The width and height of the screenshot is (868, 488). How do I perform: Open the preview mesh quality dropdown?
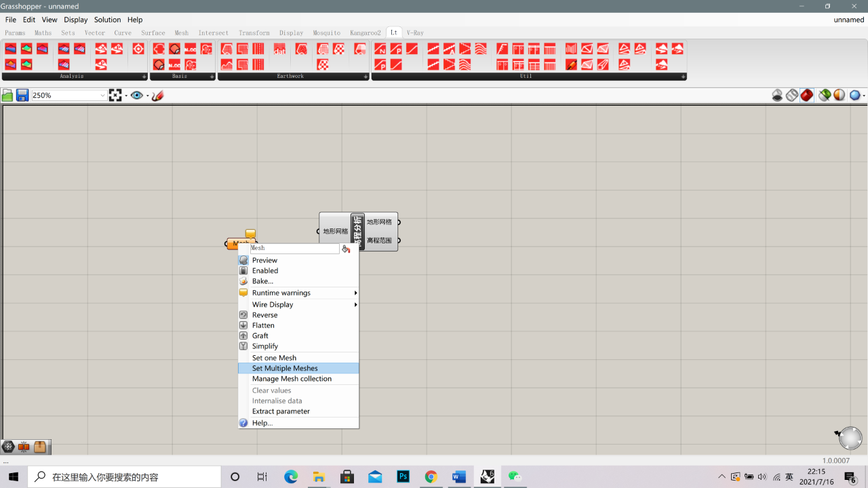864,96
